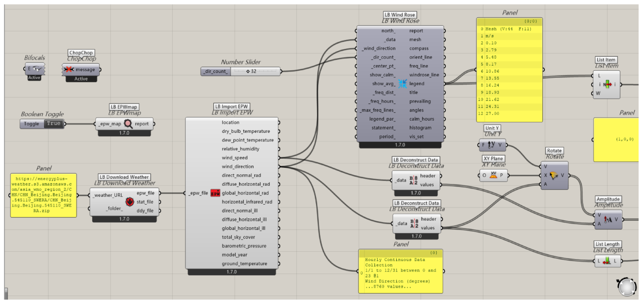644x304 pixels.
Task: Click the ddy_file output of LB Download Weather
Action: click(145, 211)
